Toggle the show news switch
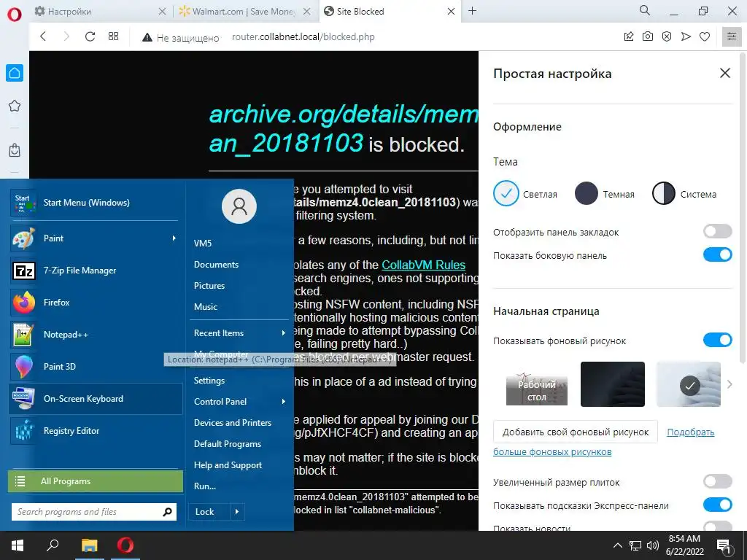Image resolution: width=747 pixels, height=560 pixels. tap(718, 526)
